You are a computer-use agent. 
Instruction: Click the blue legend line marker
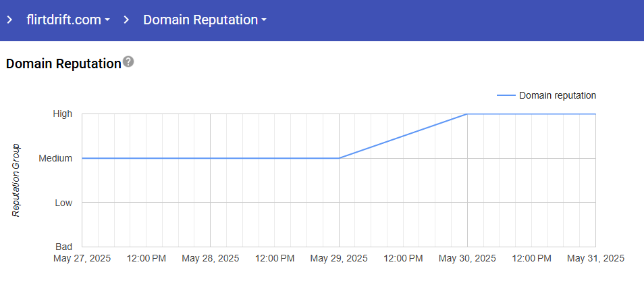click(x=506, y=96)
